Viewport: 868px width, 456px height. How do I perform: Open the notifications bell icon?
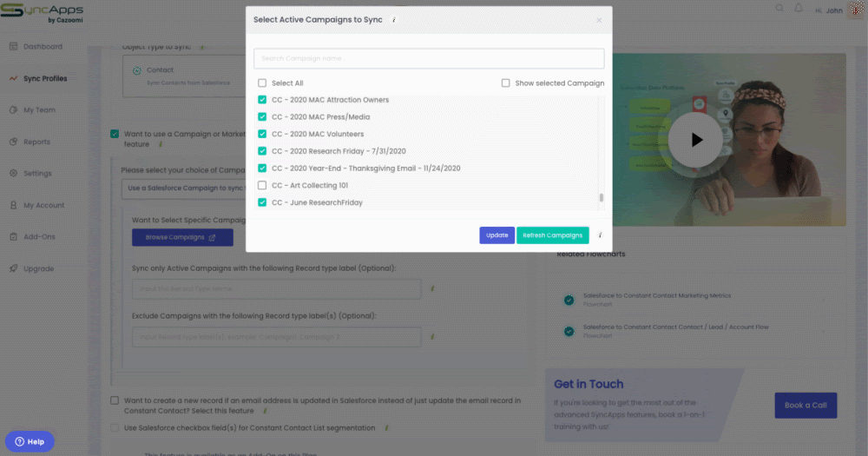click(799, 9)
